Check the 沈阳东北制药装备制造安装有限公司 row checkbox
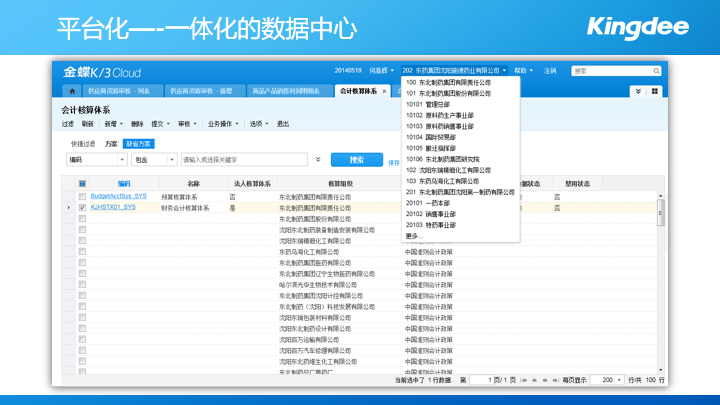The width and height of the screenshot is (720, 405). [82, 230]
